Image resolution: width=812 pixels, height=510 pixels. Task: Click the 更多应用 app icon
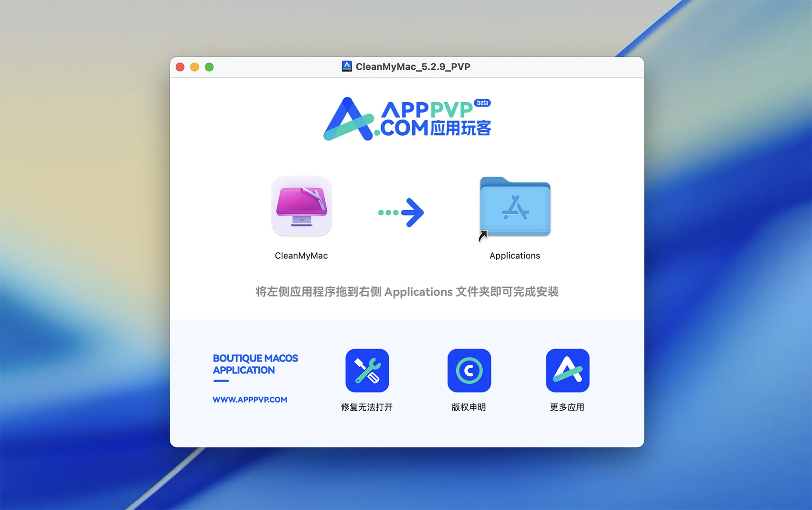[567, 371]
